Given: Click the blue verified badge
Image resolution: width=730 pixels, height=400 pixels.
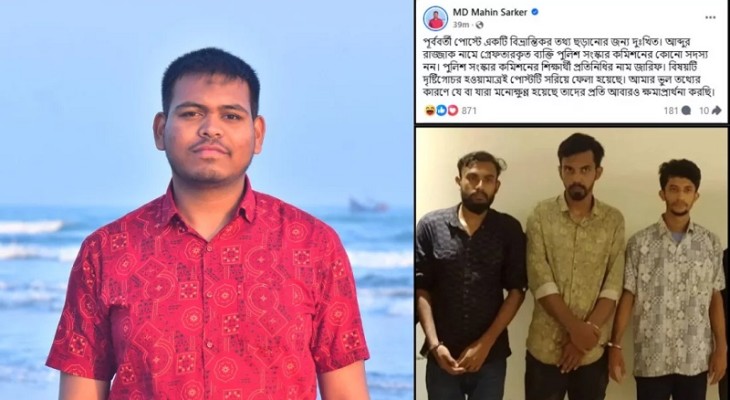Looking at the screenshot, I should click(x=535, y=12).
